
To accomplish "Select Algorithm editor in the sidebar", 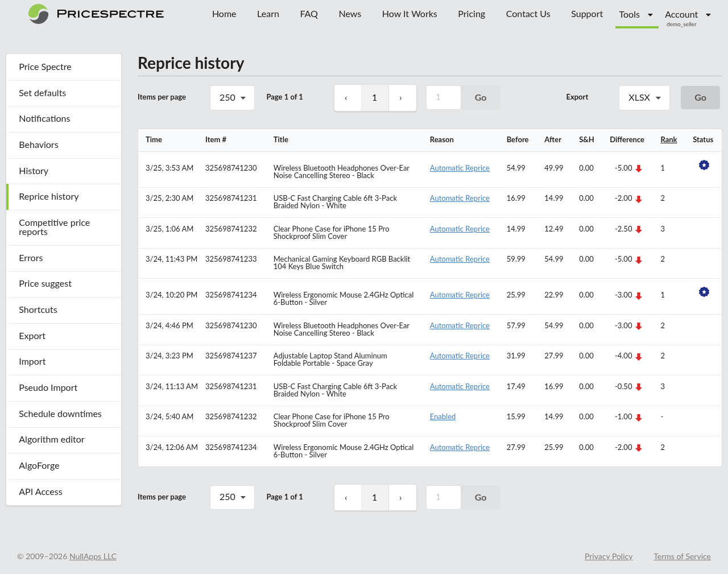I will (52, 440).
